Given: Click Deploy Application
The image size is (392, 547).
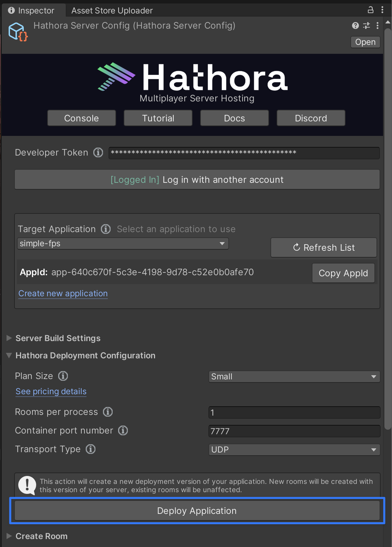Looking at the screenshot, I should (x=197, y=511).
